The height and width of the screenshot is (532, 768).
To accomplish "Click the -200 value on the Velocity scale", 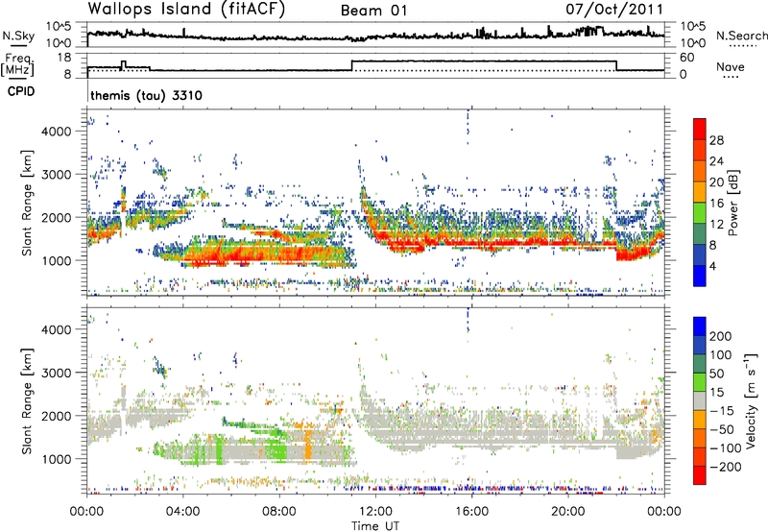I will coord(725,467).
